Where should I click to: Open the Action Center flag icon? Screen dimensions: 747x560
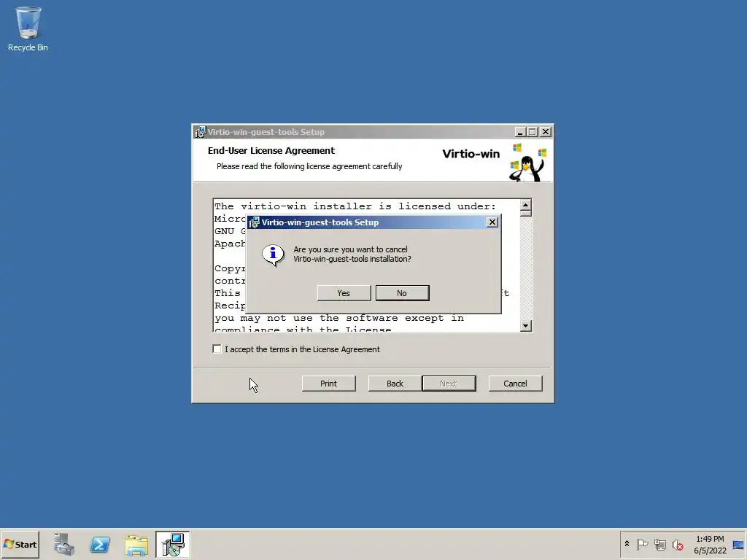click(642, 544)
